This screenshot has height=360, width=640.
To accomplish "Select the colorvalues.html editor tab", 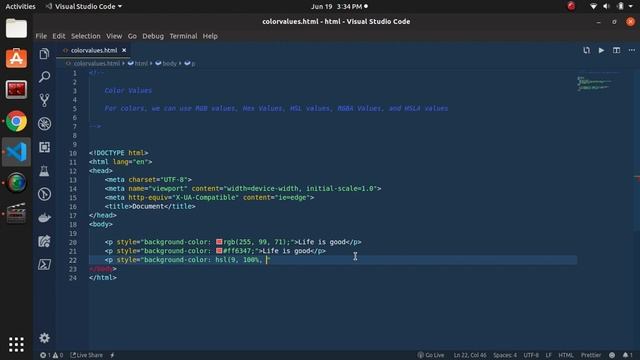I will click(94, 50).
